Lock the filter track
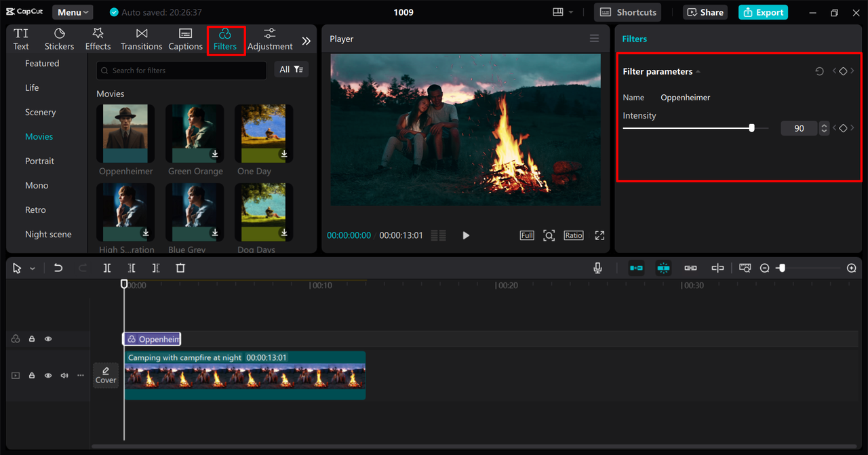This screenshot has width=868, height=455. coord(31,339)
